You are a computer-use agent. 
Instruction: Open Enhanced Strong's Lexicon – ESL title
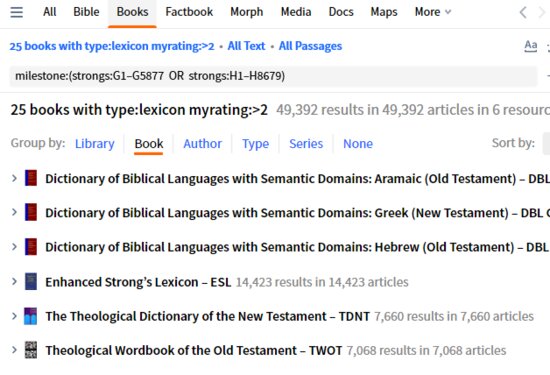(x=138, y=282)
